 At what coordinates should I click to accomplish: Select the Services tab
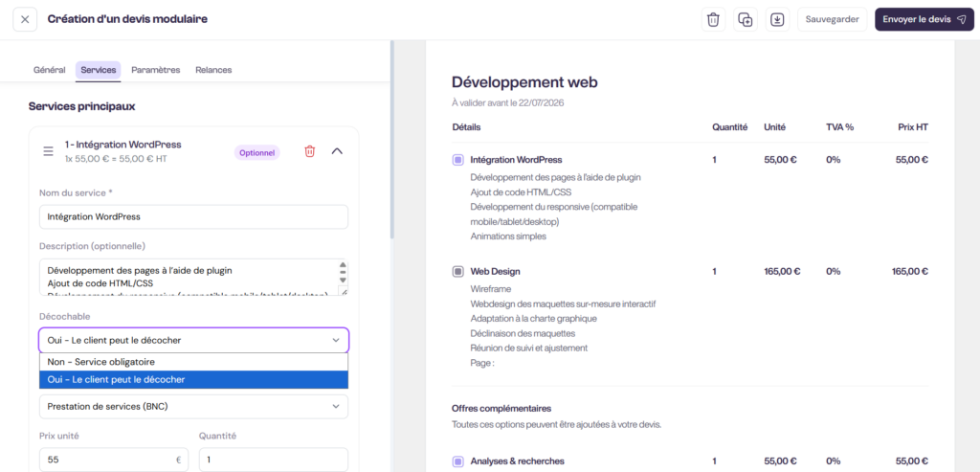click(99, 70)
